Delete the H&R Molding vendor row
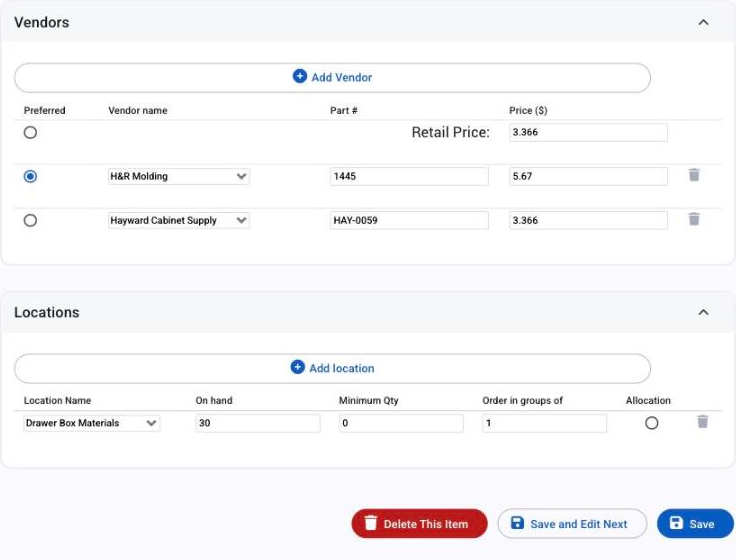 click(x=694, y=175)
